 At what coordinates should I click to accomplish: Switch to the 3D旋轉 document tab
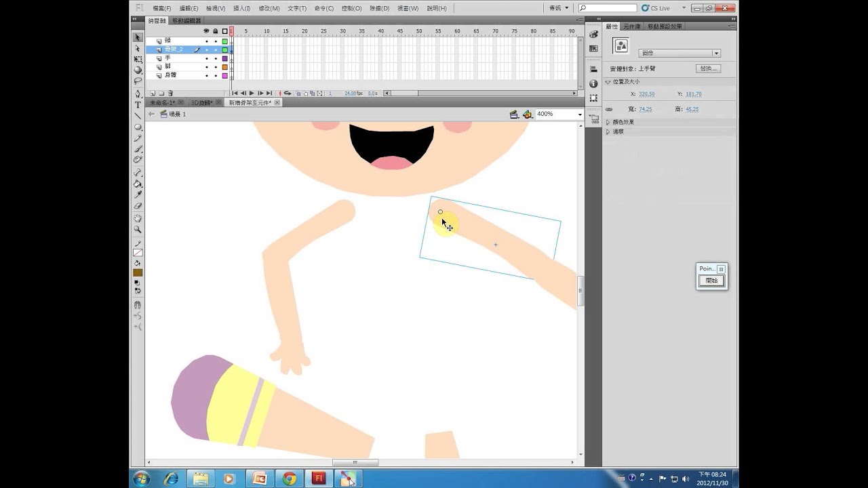click(x=201, y=102)
